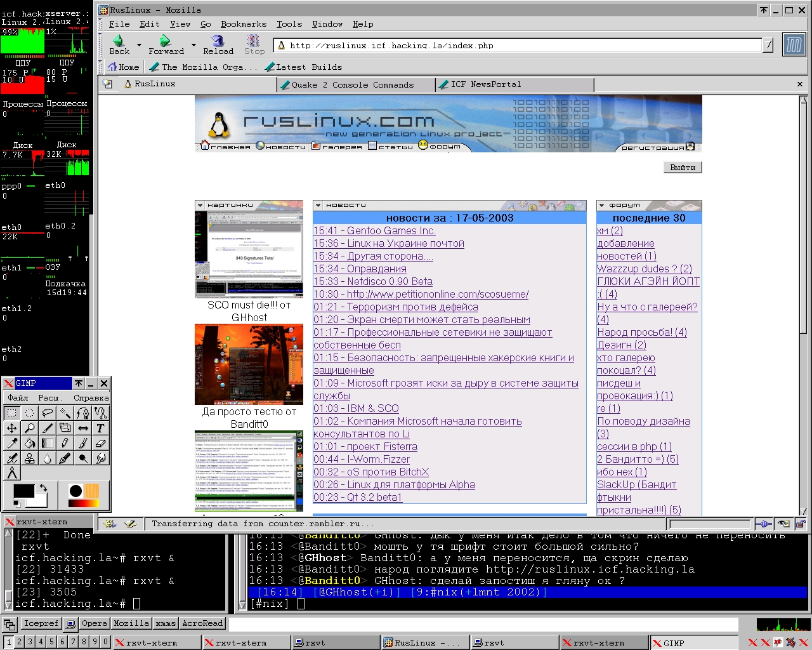Select the Magnify zoom tool in GIMP
The width and height of the screenshot is (812, 650).
click(x=30, y=428)
